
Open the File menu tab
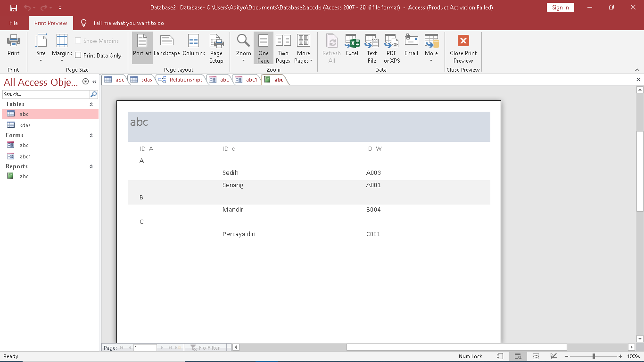(x=14, y=23)
